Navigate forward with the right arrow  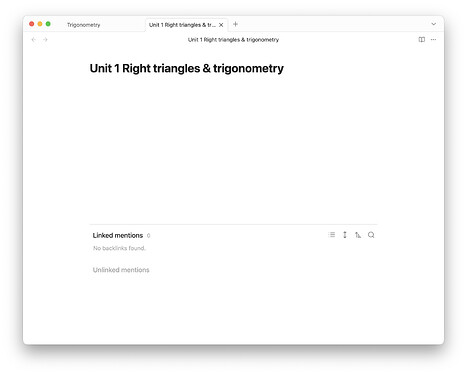[45, 40]
